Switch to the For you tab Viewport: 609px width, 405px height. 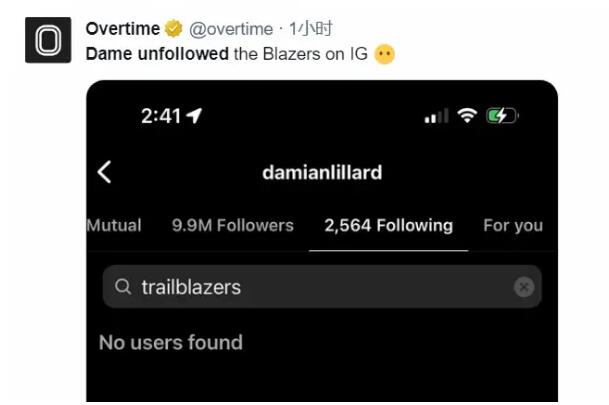pyautogui.click(x=512, y=226)
